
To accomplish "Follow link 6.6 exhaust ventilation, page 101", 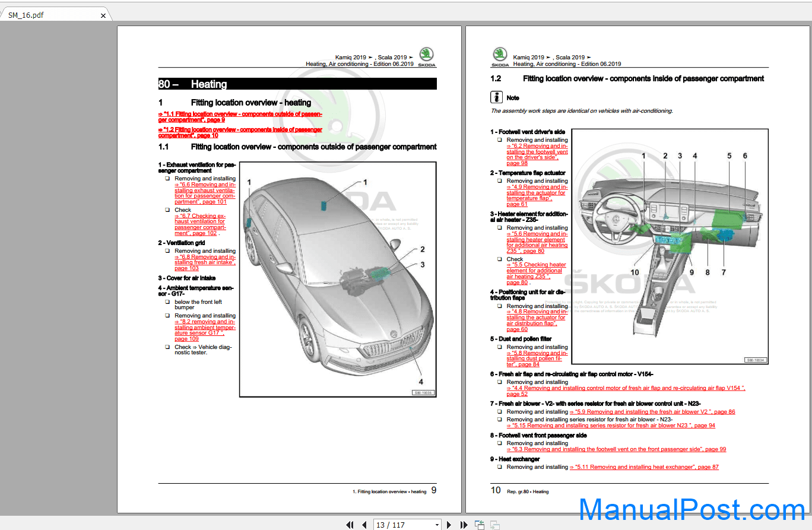I will (205, 193).
